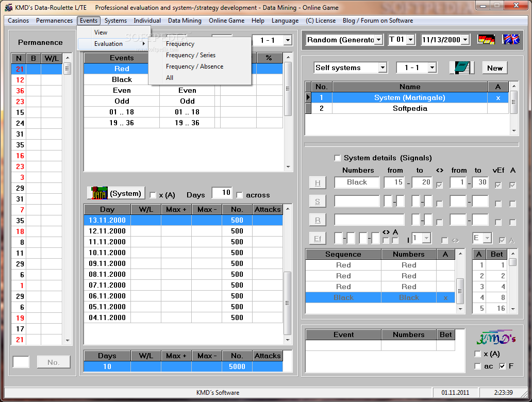Select the 19 .. 36 event row
532x402 pixels.
point(183,123)
